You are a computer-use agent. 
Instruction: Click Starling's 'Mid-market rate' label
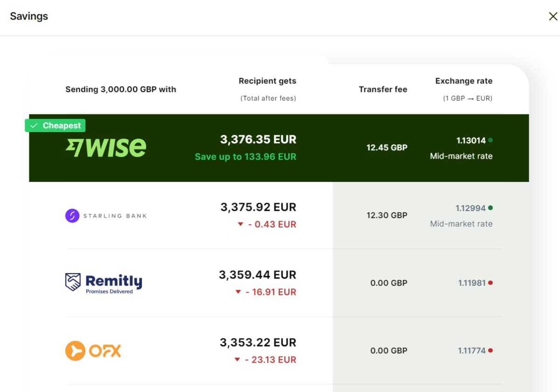(461, 224)
